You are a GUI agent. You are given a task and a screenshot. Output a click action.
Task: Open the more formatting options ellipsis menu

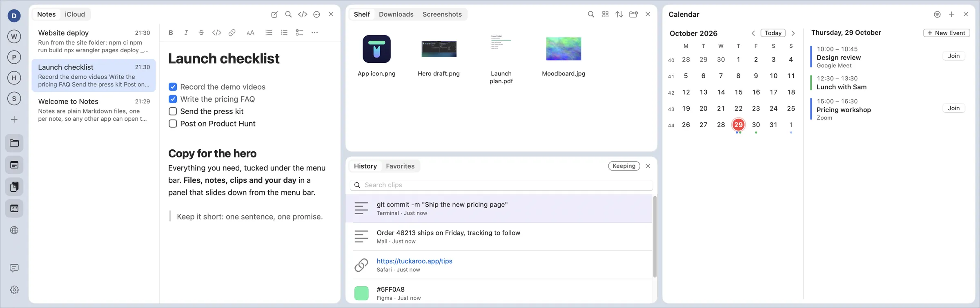pyautogui.click(x=314, y=33)
